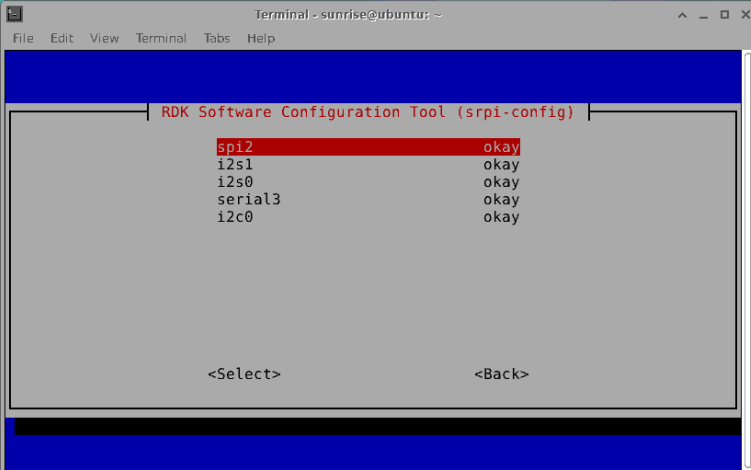Click okay status of i2s0
751x470 pixels.
[x=501, y=183]
